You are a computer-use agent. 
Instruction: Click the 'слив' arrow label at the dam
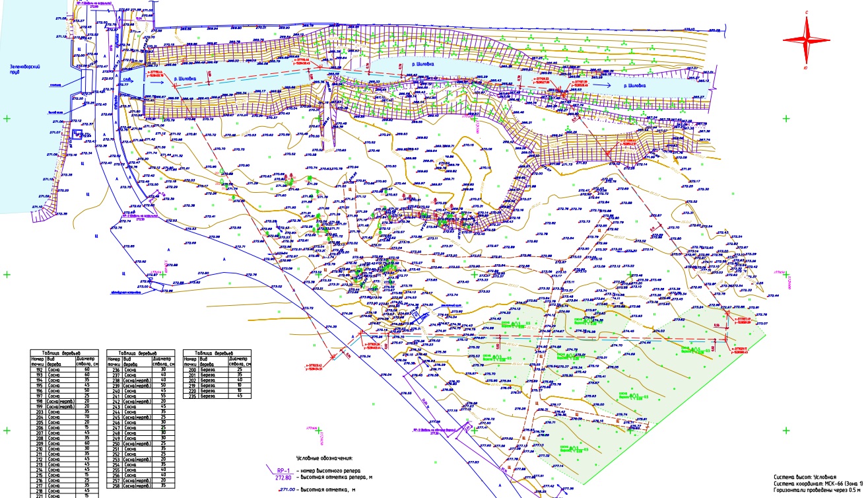(127, 79)
